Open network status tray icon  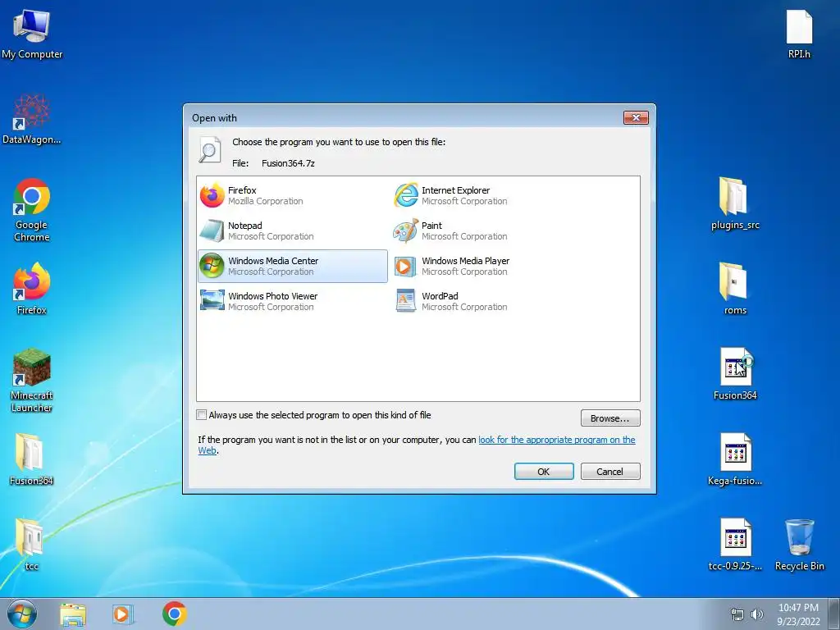pyautogui.click(x=737, y=614)
